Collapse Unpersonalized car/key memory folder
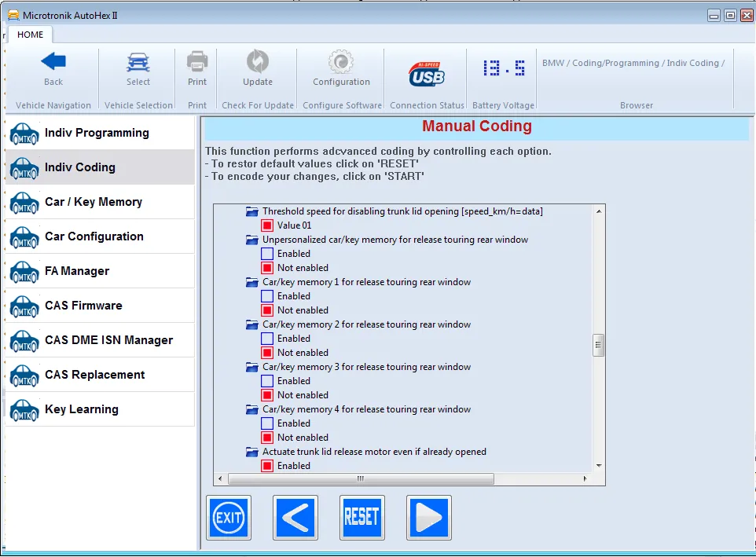 coord(252,240)
